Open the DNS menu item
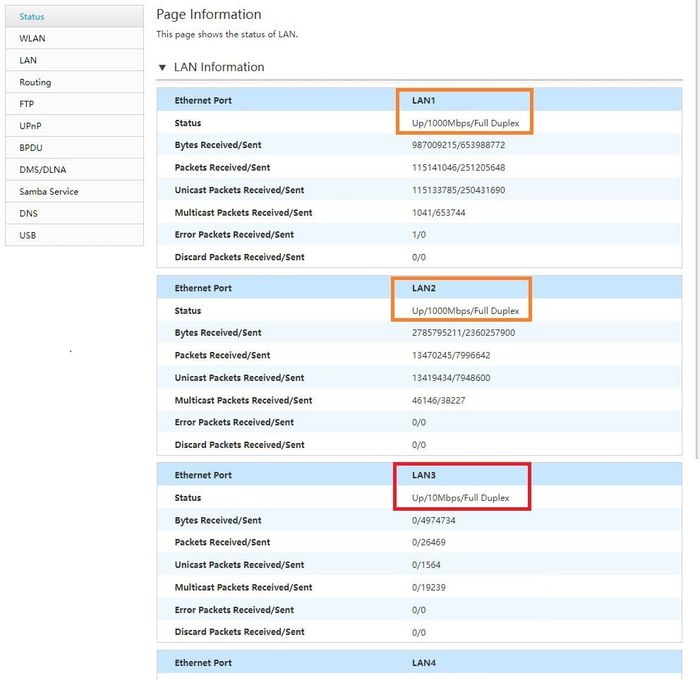This screenshot has width=700, height=680. tap(75, 213)
